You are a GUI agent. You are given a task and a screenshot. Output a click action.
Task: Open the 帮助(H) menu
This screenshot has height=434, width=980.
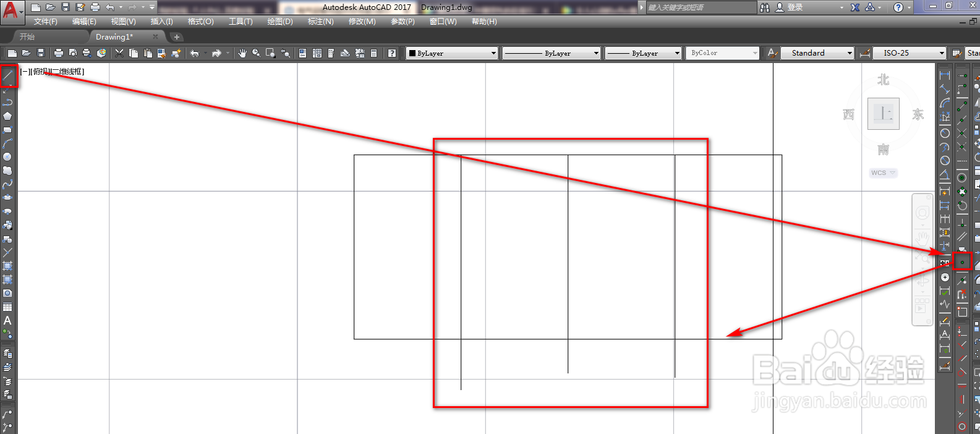(484, 22)
